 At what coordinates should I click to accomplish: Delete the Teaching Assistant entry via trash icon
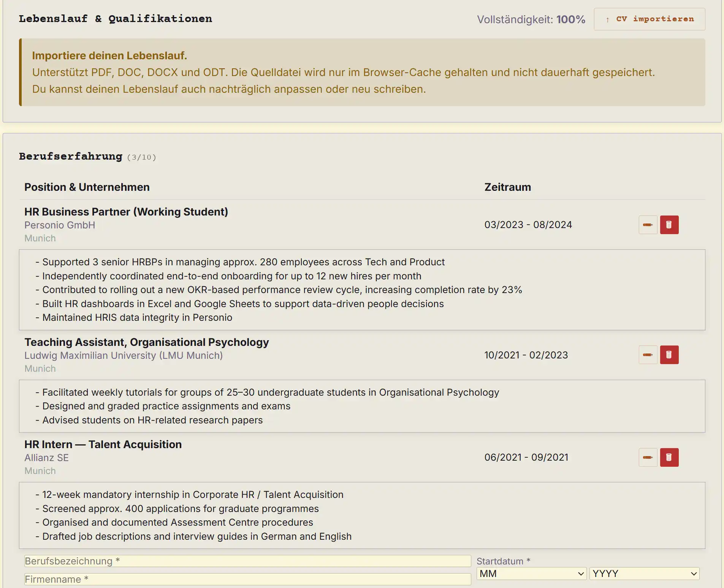(x=669, y=355)
